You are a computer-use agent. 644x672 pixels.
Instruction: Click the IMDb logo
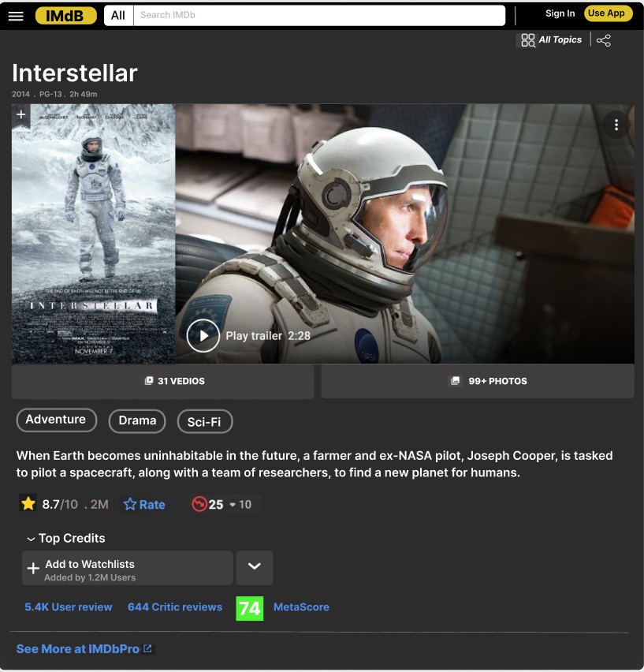[66, 16]
